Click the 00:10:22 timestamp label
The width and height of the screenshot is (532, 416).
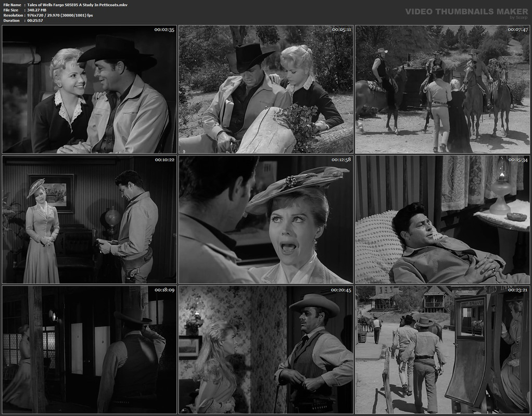164,160
